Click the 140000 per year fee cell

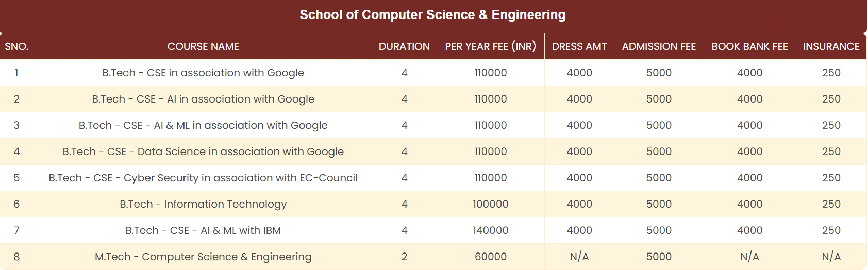point(490,230)
